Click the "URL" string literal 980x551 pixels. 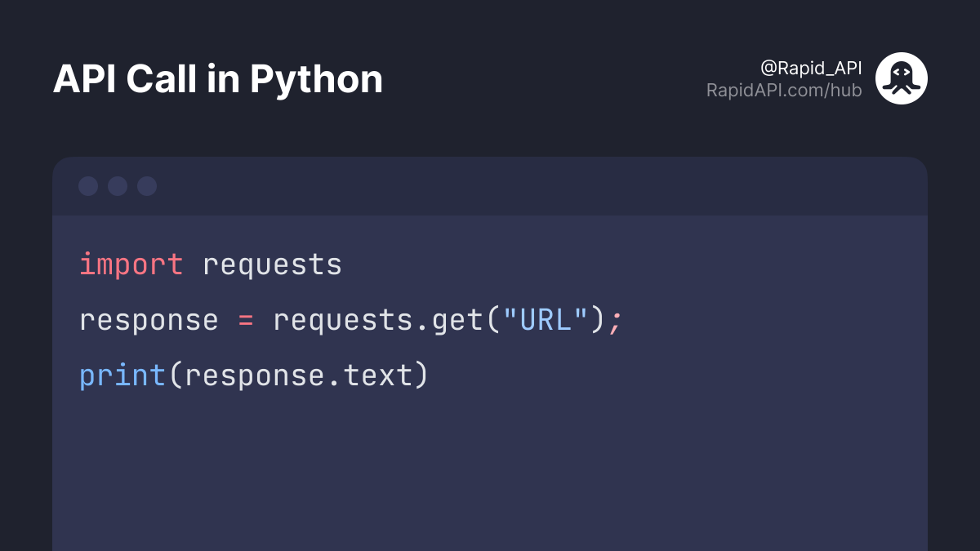click(x=546, y=319)
